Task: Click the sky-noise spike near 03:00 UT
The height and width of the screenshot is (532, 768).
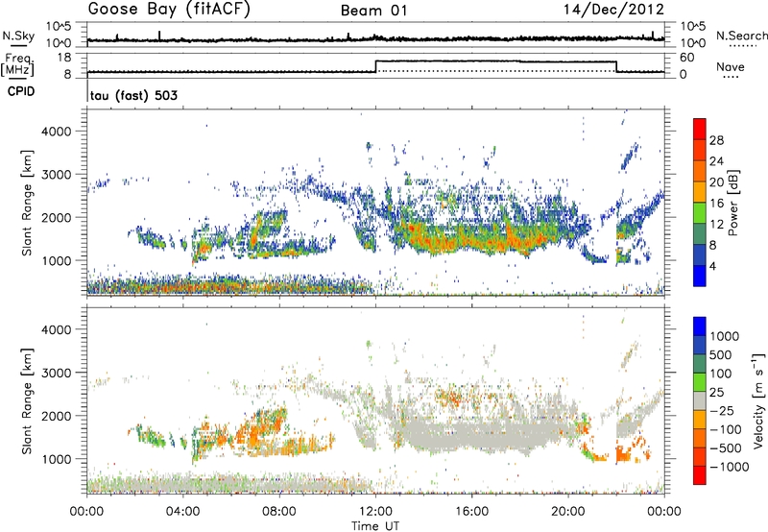Action: tap(159, 36)
